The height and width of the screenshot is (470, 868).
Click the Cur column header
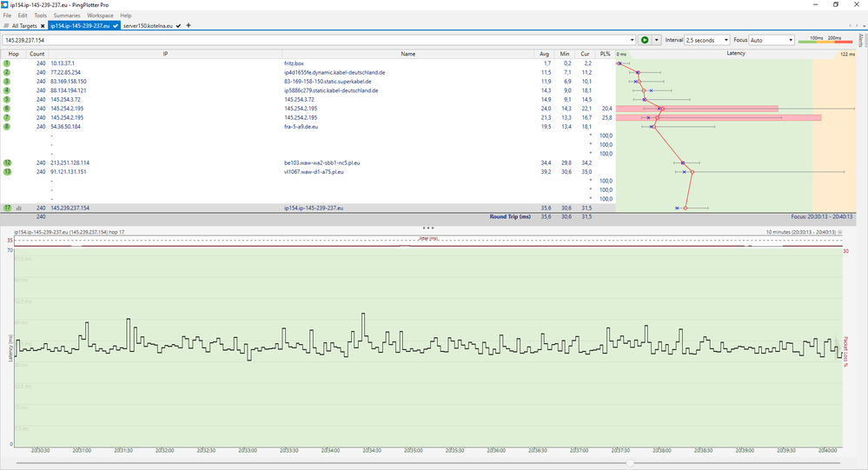point(585,54)
